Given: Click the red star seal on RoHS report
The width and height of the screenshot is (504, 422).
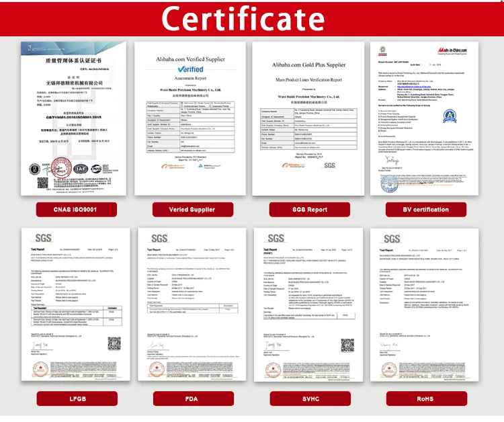Looking at the screenshot, I should pyautogui.click(x=389, y=370).
